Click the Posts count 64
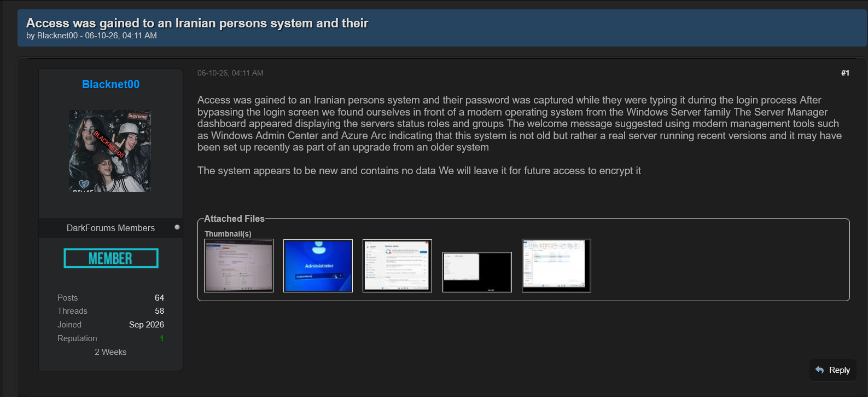The width and height of the screenshot is (868, 397). (x=159, y=298)
